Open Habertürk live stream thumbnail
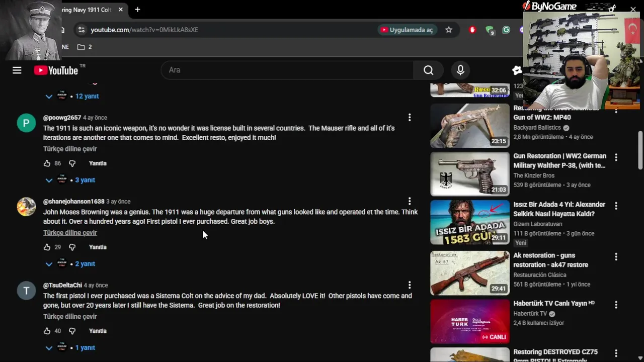 tap(470, 321)
